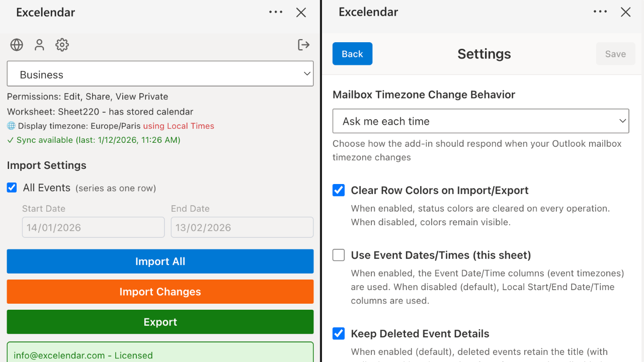Open the account profile icon
Image resolution: width=644 pixels, height=362 pixels.
point(39,45)
